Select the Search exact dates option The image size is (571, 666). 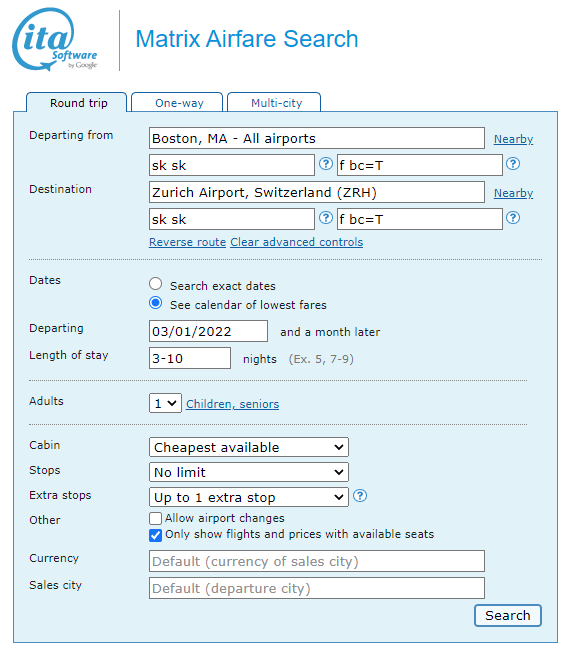155,284
